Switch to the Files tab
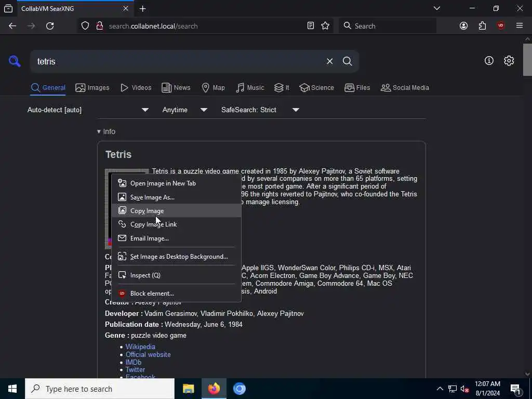This screenshot has height=399, width=532. [x=357, y=87]
